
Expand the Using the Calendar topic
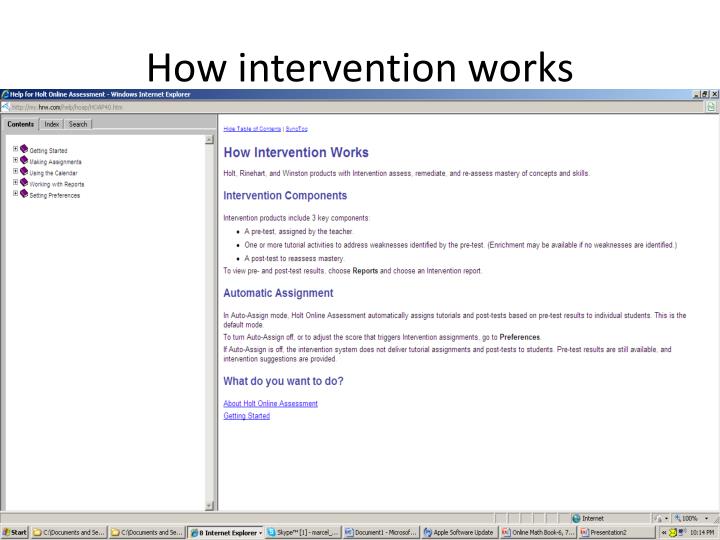click(x=15, y=171)
